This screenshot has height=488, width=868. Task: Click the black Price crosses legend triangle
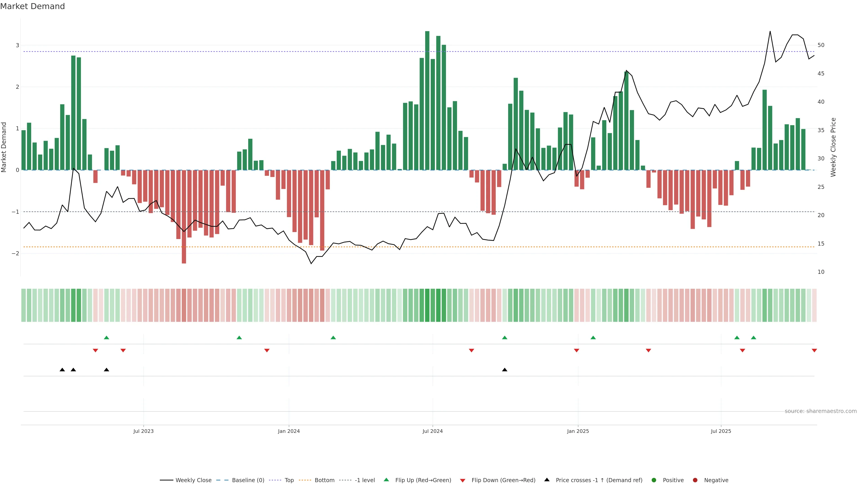pos(547,480)
